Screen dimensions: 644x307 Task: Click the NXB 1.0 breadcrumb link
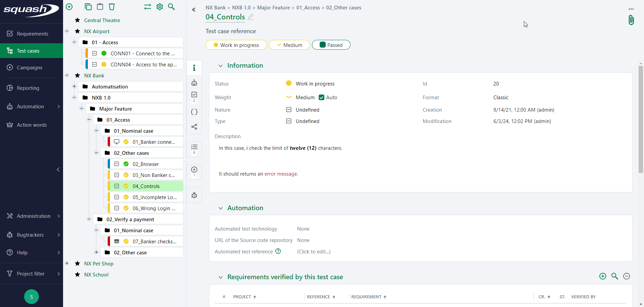[x=241, y=8]
